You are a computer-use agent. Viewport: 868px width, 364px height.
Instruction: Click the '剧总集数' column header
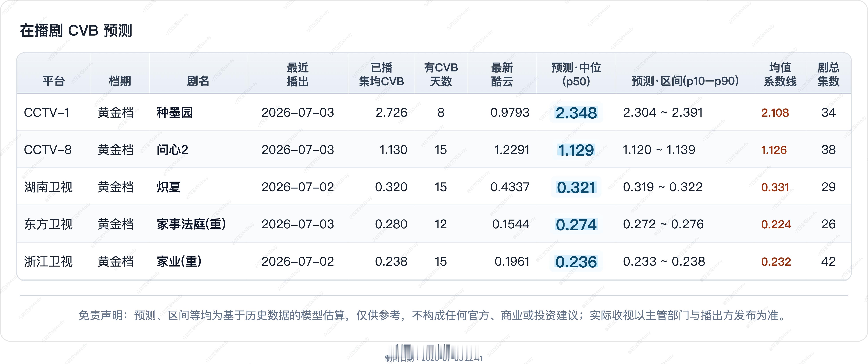click(829, 74)
